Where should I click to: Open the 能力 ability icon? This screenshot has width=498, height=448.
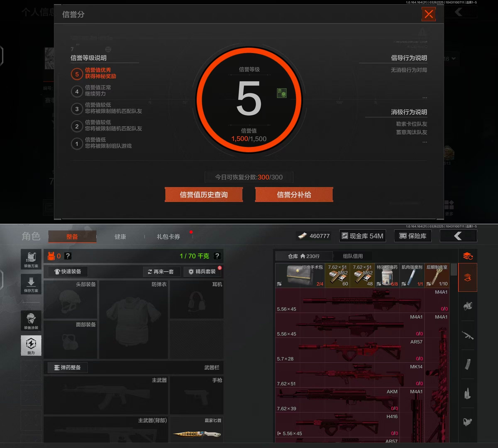31,345
